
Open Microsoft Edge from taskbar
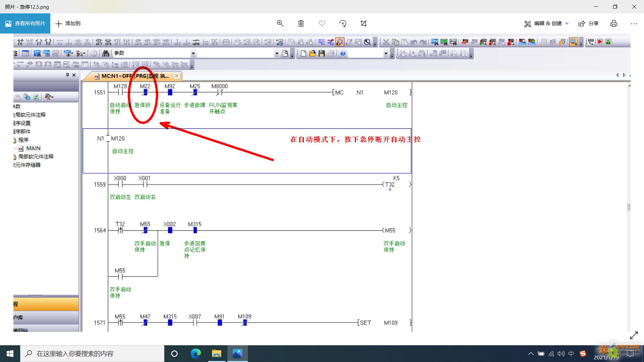pos(196,354)
